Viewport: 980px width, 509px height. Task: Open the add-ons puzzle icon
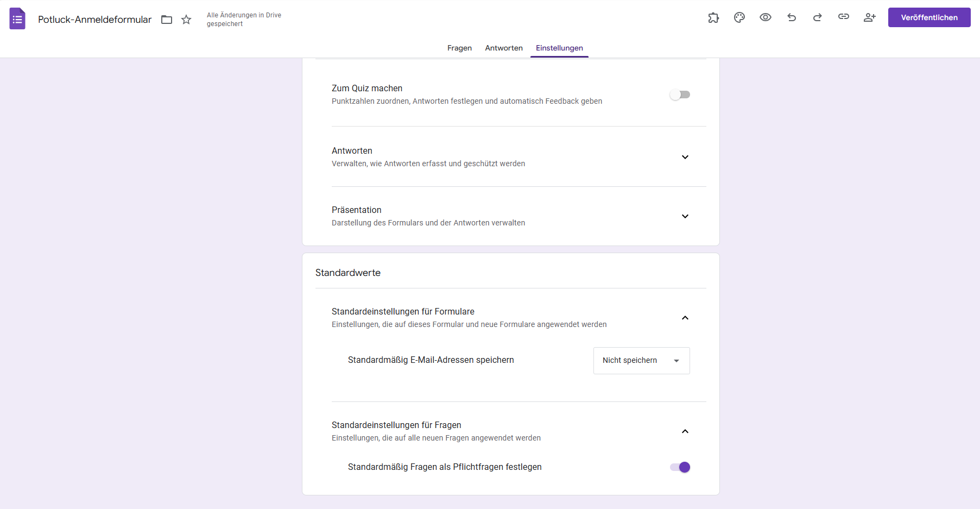click(713, 17)
